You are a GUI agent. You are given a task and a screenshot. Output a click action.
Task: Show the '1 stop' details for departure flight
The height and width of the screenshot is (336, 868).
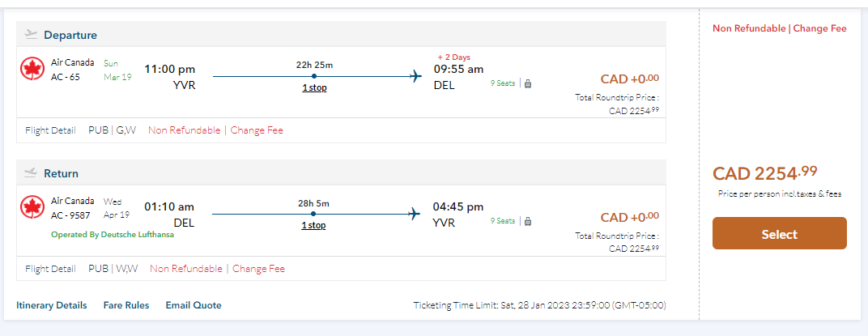tap(314, 87)
